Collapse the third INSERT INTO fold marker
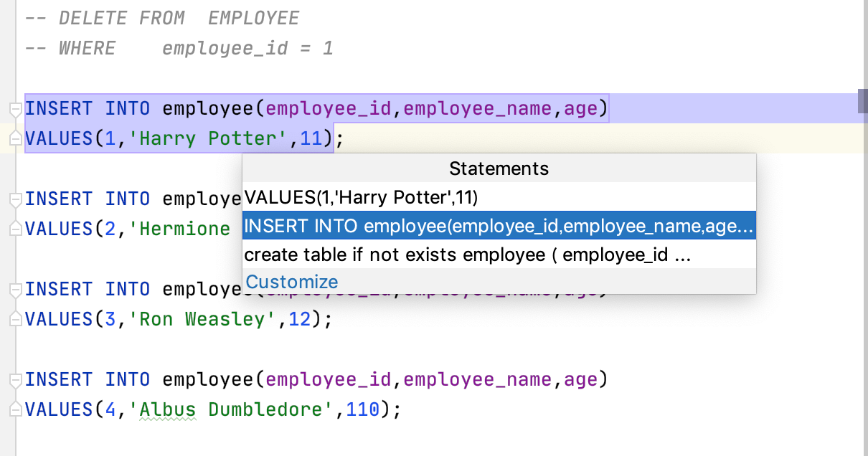868x456 pixels. 15,290
